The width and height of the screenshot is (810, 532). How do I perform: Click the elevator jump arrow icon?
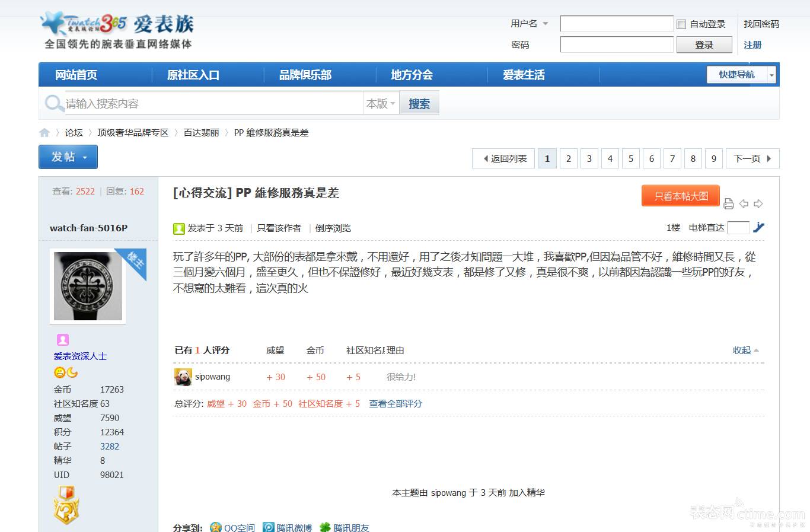759,227
